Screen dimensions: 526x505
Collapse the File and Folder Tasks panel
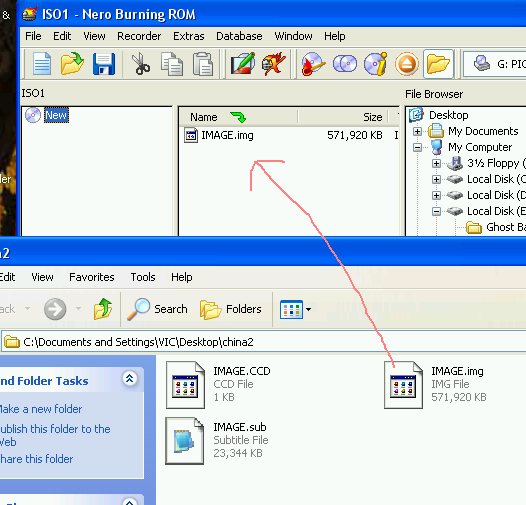coord(129,378)
